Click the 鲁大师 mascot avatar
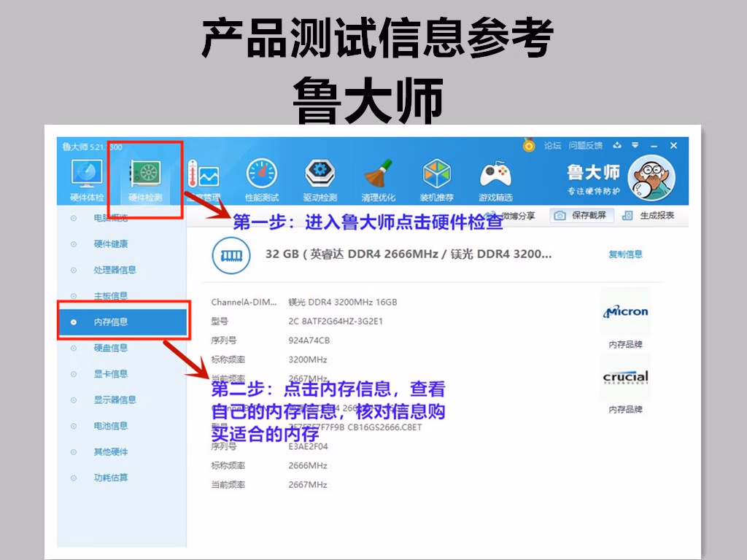This screenshot has height=560, width=747. coord(651,178)
